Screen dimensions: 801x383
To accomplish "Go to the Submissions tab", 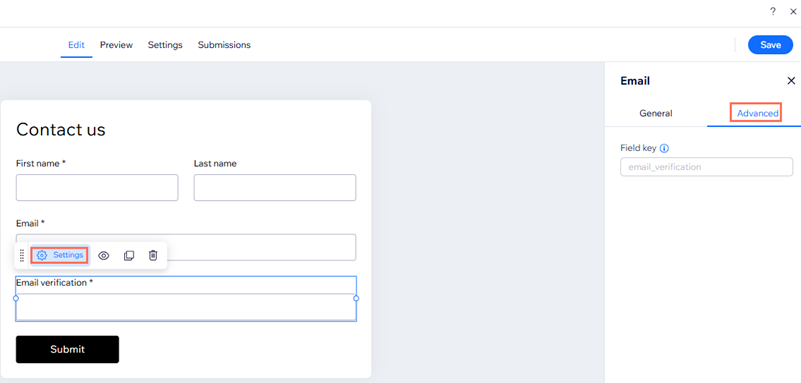I will 224,45.
